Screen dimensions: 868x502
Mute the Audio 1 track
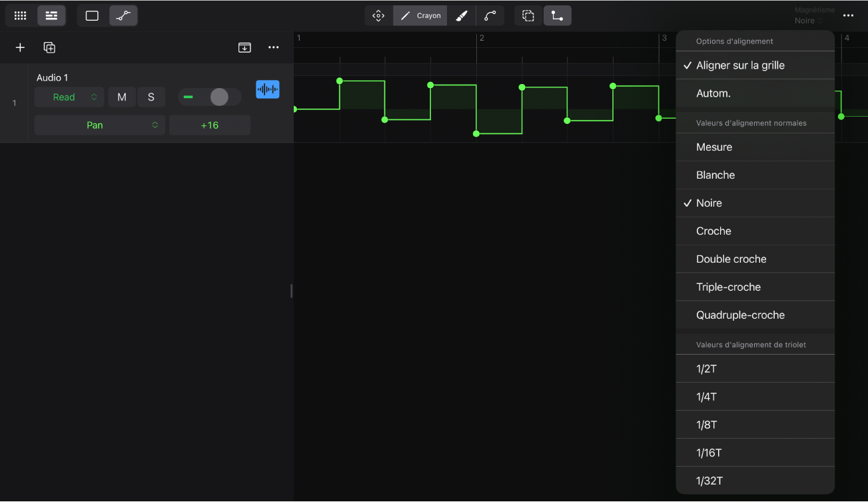122,97
